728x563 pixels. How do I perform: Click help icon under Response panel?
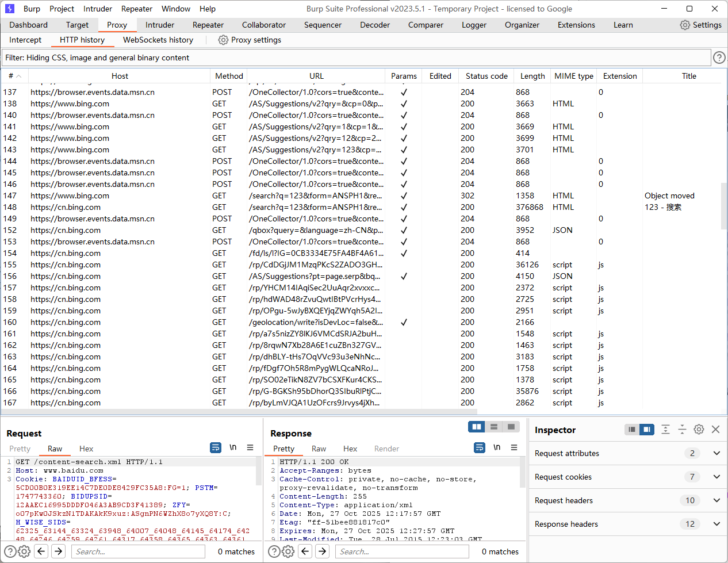(x=274, y=551)
